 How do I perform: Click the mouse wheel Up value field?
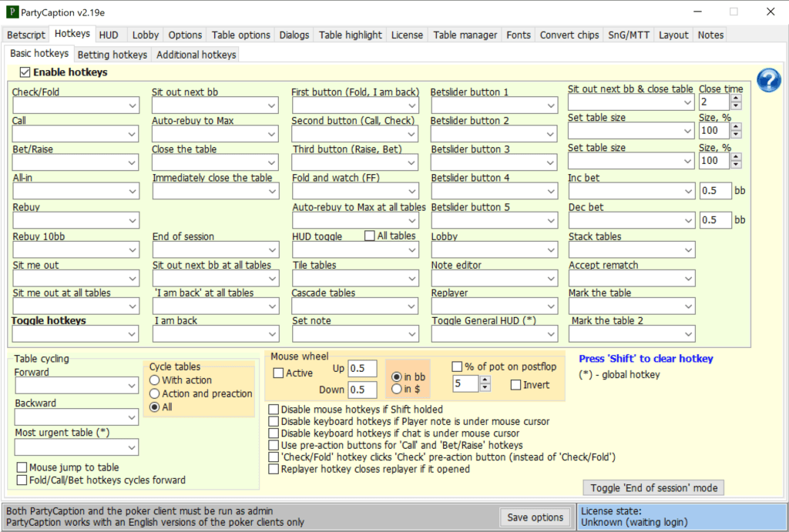point(362,369)
